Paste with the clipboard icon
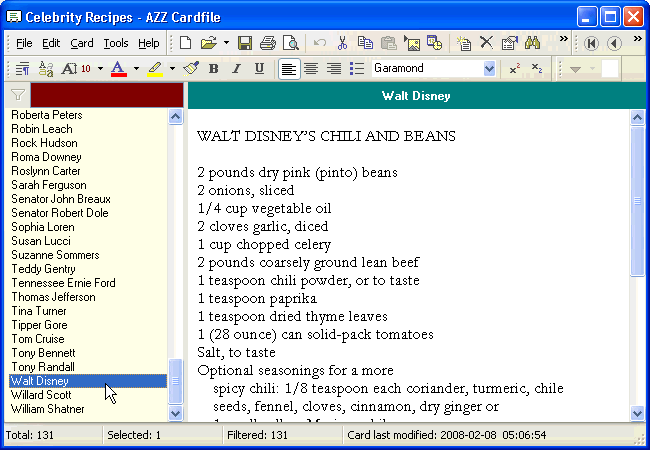650x450 pixels. tap(388, 43)
